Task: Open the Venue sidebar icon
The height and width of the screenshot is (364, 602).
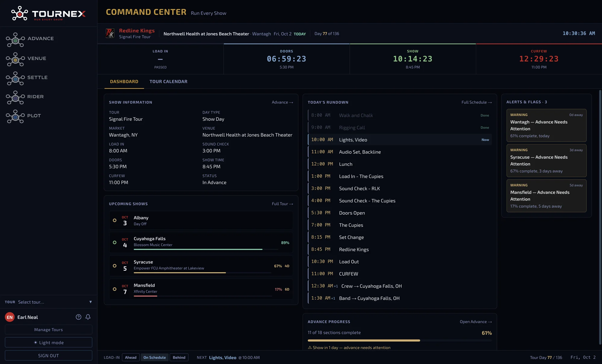Action: coord(15,60)
